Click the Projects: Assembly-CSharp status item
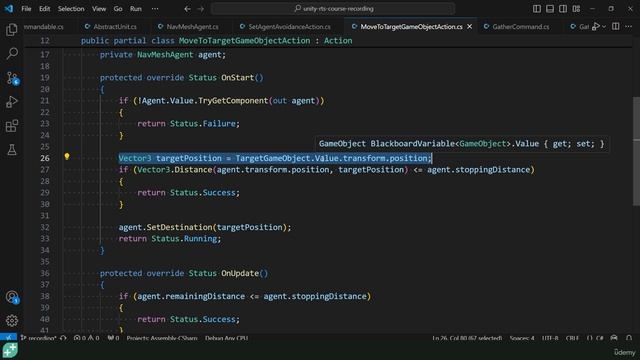The image size is (640, 360). (x=162, y=338)
